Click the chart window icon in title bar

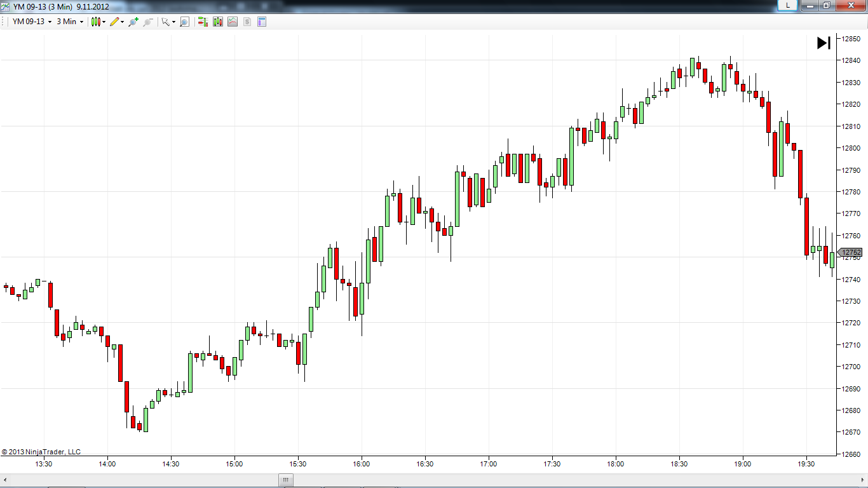click(x=6, y=6)
